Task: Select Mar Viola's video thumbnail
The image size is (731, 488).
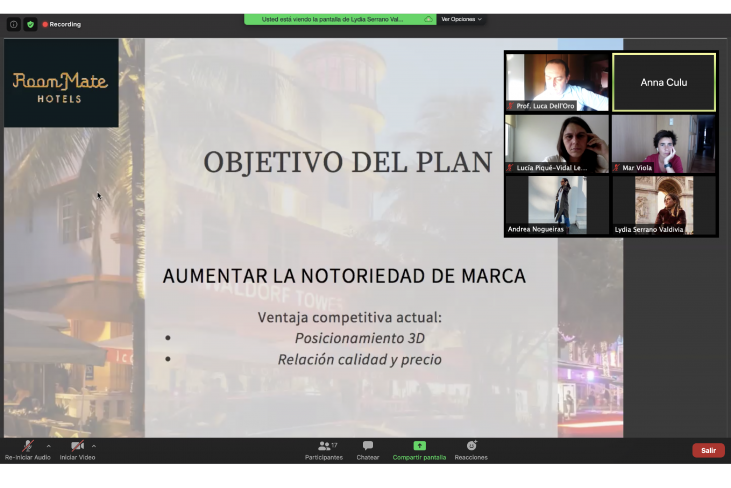Action: pos(664,144)
